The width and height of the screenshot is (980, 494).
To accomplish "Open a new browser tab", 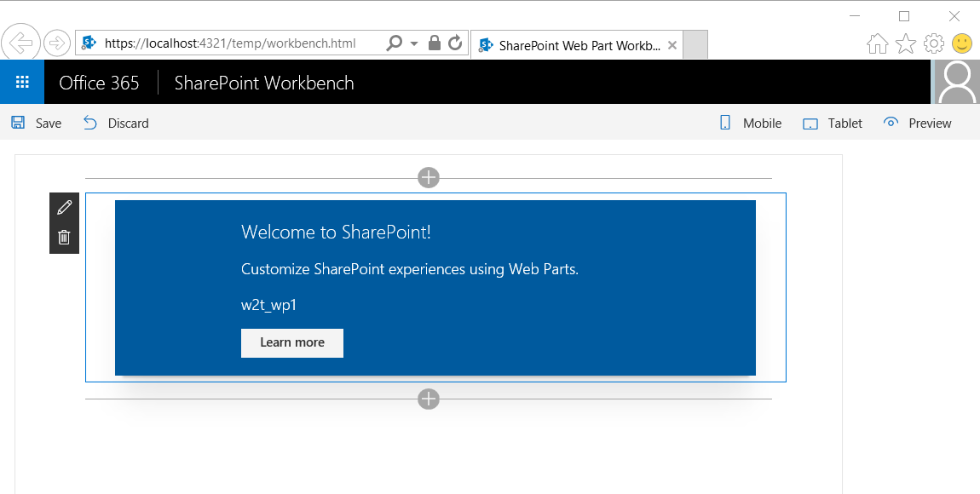I will tap(695, 44).
